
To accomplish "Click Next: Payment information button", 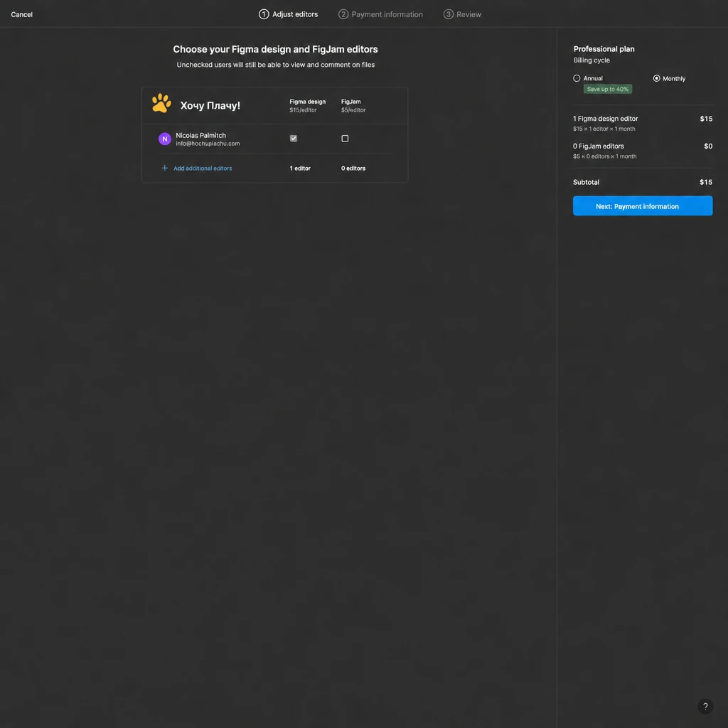I will [642, 205].
